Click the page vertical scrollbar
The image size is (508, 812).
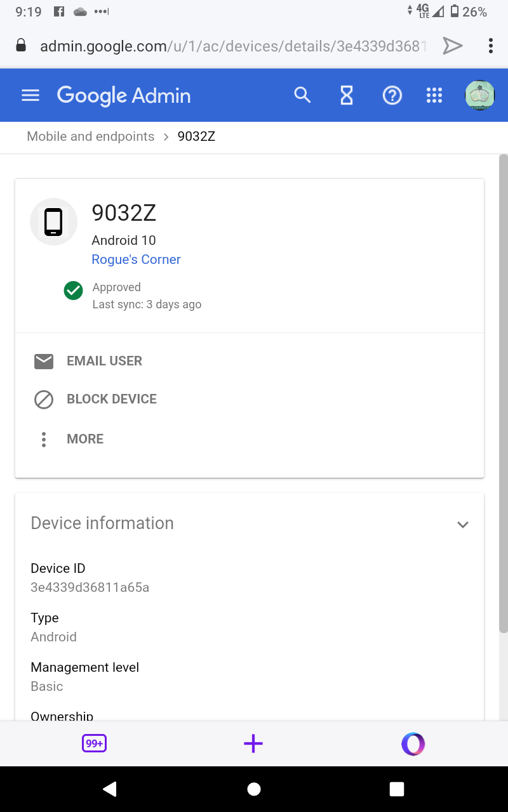pos(503,393)
